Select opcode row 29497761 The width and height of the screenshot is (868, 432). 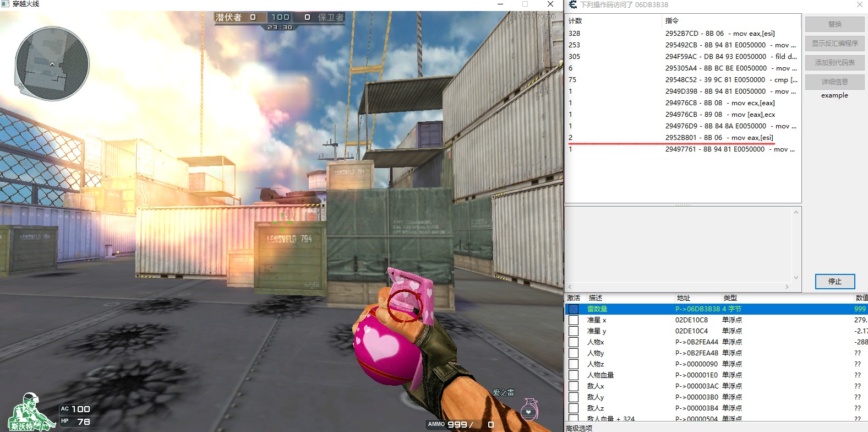pos(683,149)
